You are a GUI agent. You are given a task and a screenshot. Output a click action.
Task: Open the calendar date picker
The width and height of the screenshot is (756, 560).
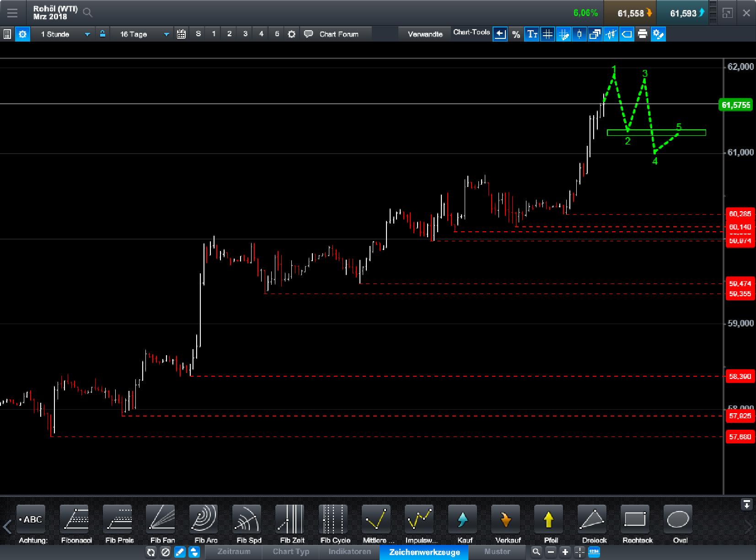pos(181,34)
